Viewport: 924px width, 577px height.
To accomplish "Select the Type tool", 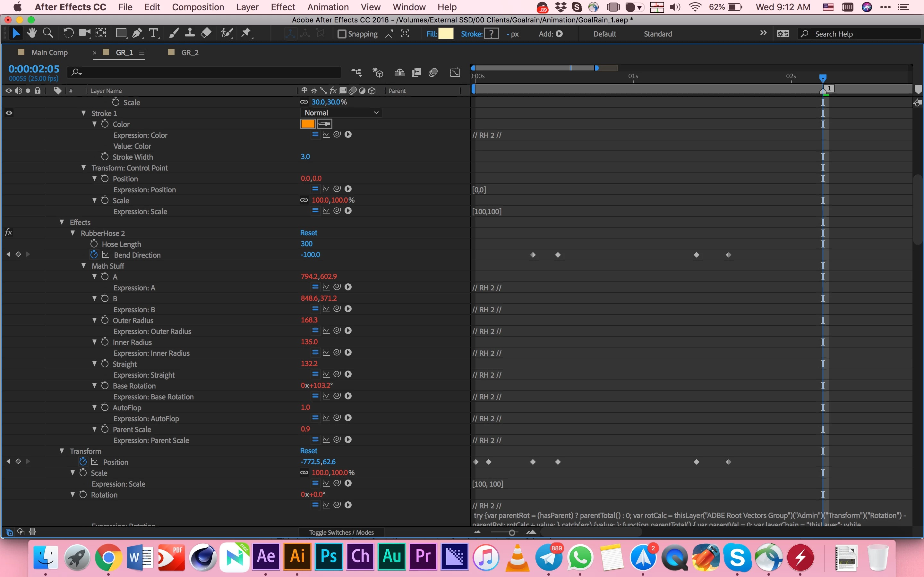I will coord(153,34).
